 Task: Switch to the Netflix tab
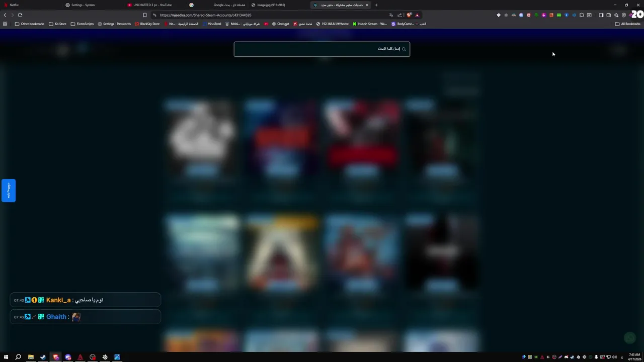[30, 5]
